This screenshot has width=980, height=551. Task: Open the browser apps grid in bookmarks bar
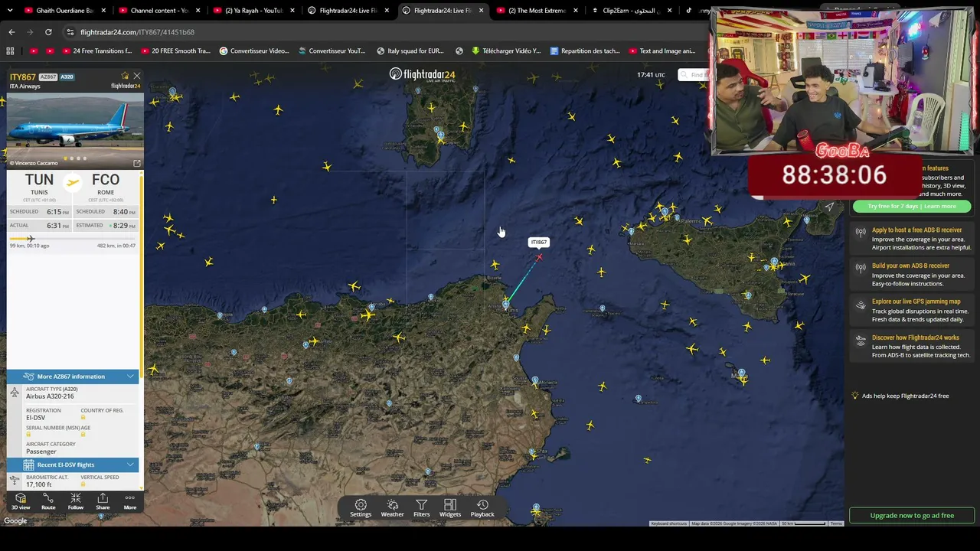tap(10, 51)
